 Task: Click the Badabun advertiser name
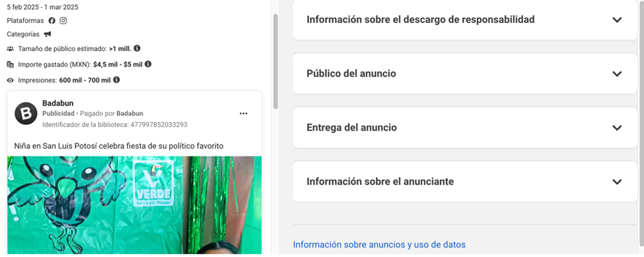pyautogui.click(x=58, y=103)
